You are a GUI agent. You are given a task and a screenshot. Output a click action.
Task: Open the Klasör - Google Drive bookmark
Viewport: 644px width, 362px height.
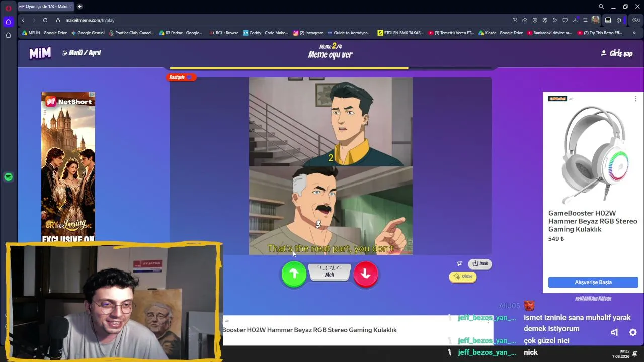[501, 33]
